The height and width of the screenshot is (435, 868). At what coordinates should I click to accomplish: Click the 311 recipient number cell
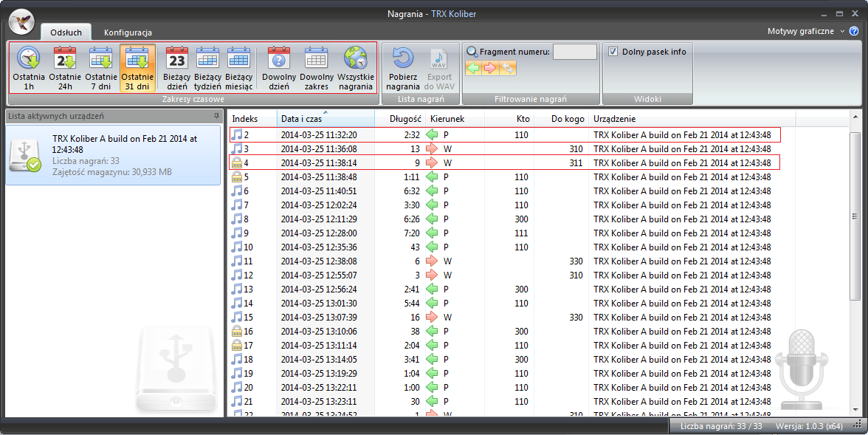point(576,163)
